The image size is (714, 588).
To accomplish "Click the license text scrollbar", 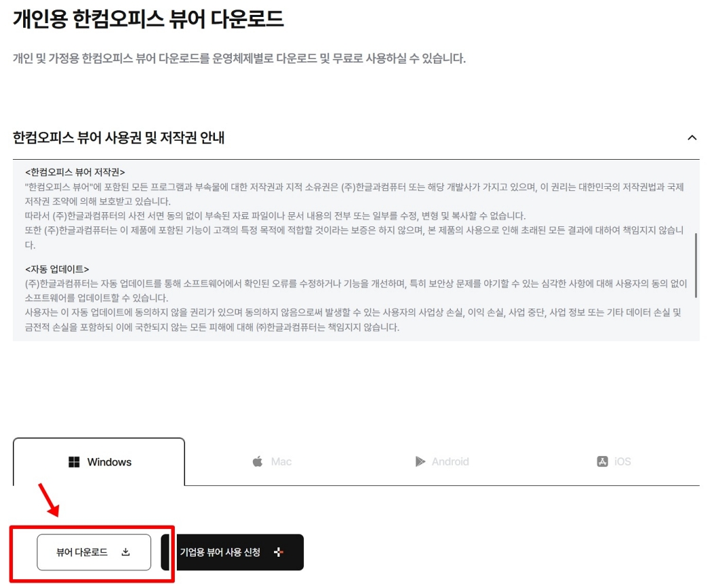I will coord(696,265).
